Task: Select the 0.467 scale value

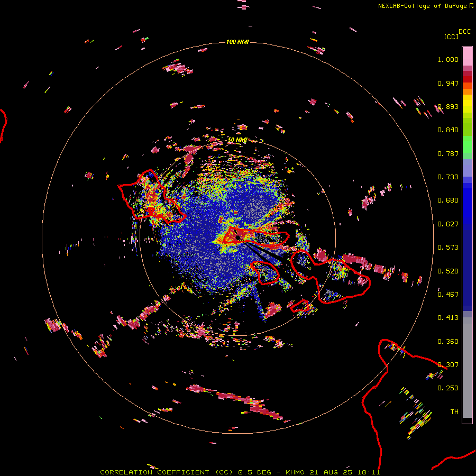Action: [448, 295]
